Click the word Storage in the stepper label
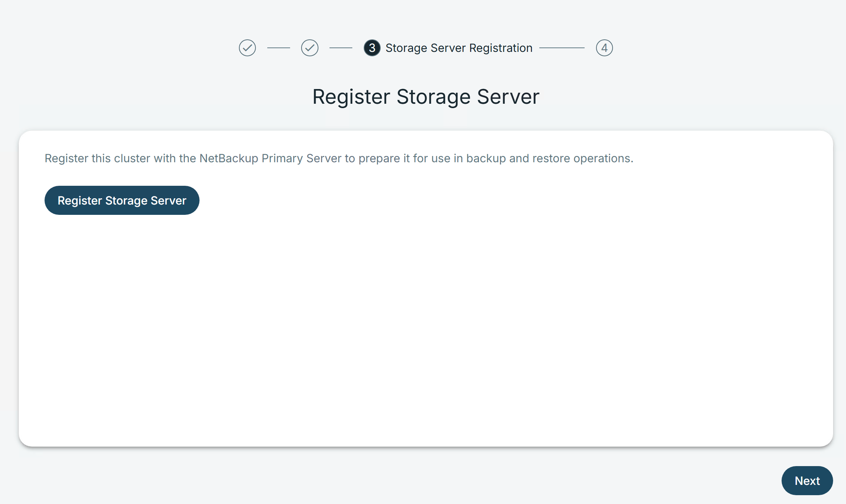 point(406,48)
